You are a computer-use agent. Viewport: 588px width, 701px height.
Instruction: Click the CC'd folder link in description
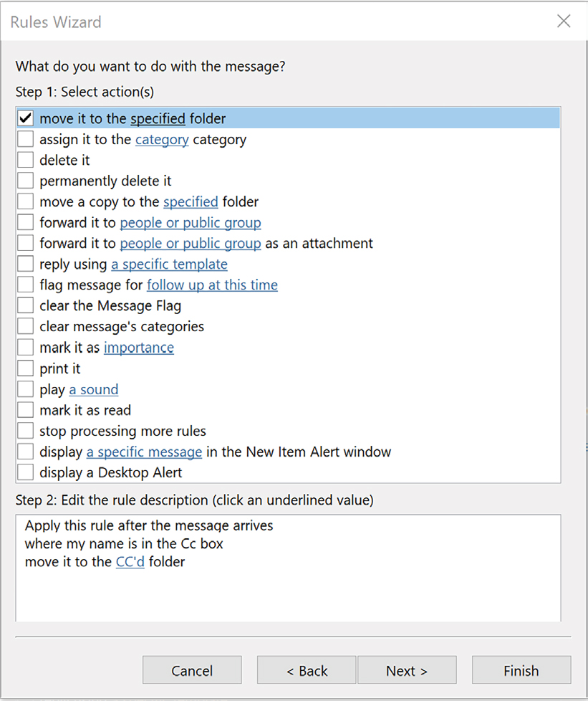(x=130, y=562)
